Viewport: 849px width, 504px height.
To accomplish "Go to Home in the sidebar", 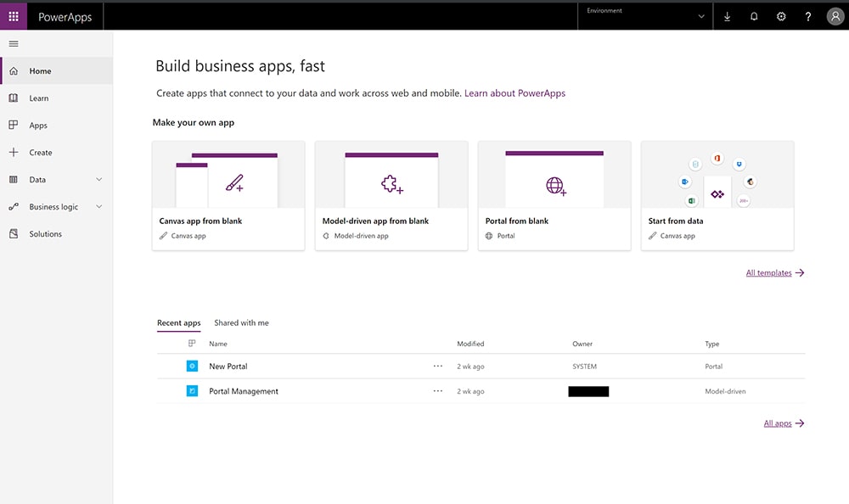I will click(56, 71).
